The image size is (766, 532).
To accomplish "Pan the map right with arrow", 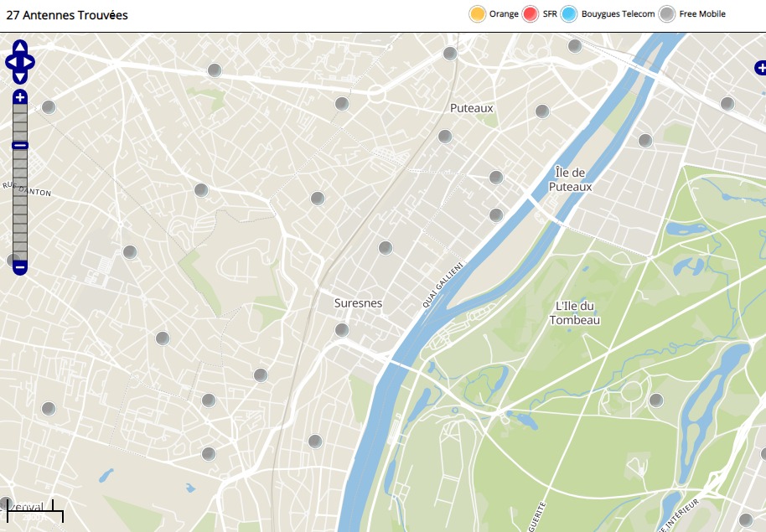I will tap(30, 61).
